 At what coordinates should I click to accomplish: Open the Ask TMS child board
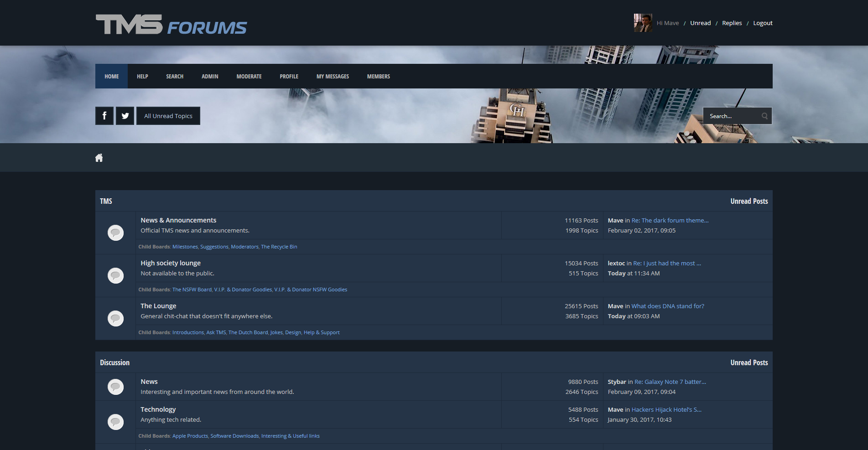[216, 332]
